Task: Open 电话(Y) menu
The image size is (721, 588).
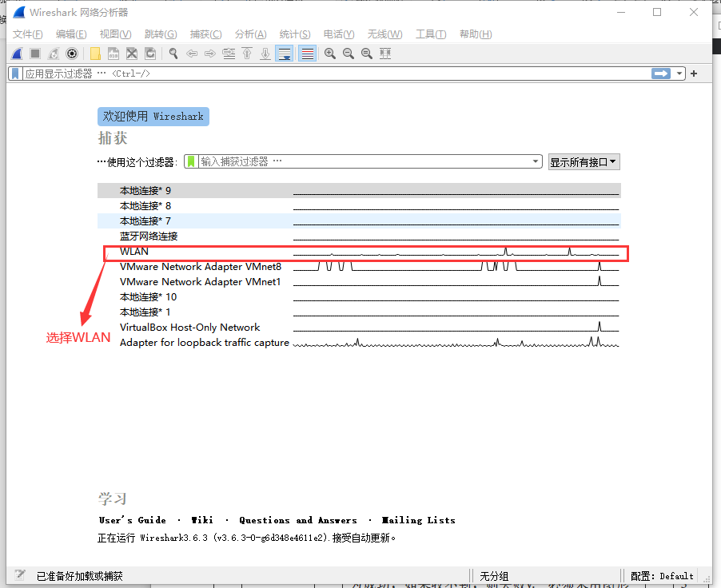Action: pos(339,34)
